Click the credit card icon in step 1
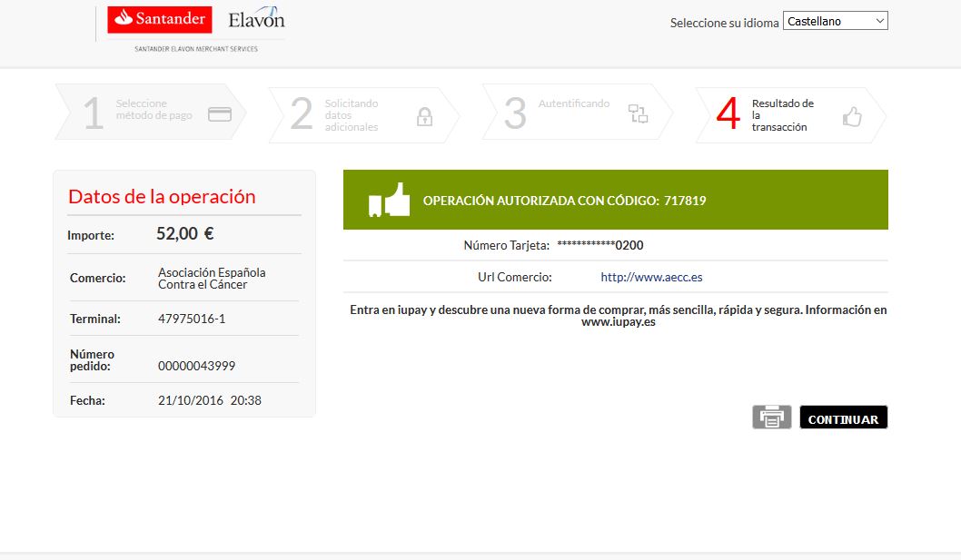The image size is (961, 560). click(220, 114)
